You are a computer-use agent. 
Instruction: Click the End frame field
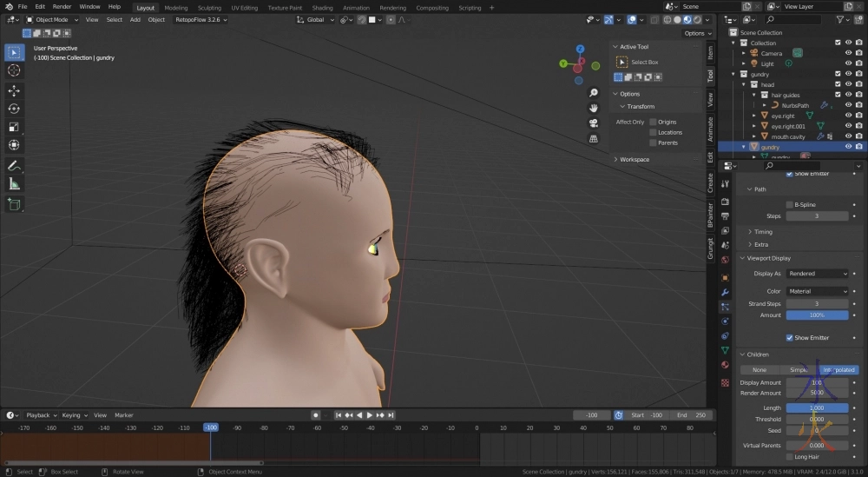[x=691, y=415]
